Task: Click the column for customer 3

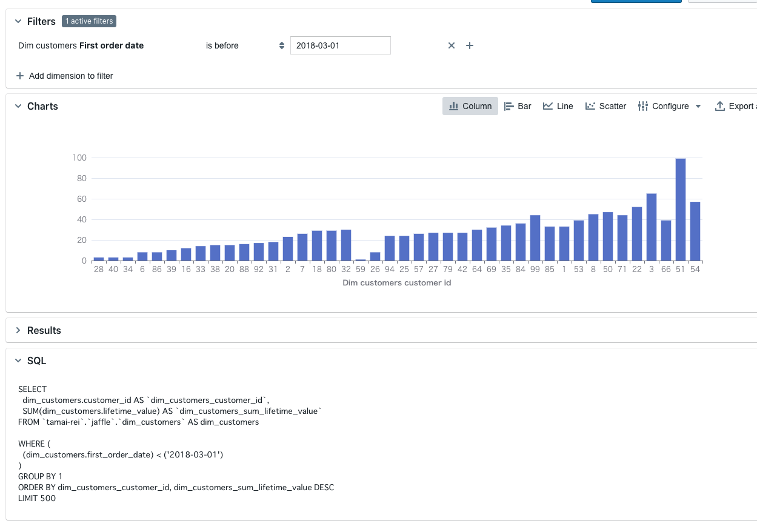Action: 652,227
